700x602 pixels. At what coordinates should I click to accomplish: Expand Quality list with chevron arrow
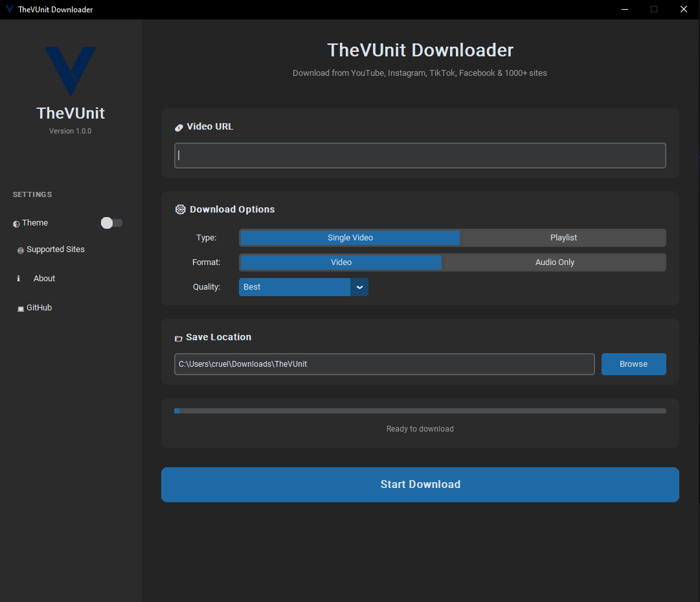coord(359,287)
